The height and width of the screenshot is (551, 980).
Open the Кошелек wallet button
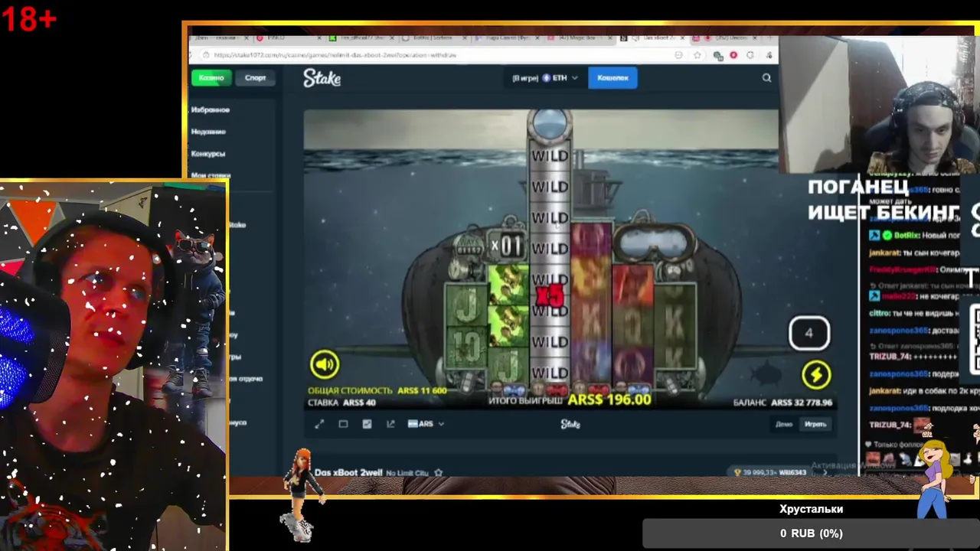coord(612,77)
